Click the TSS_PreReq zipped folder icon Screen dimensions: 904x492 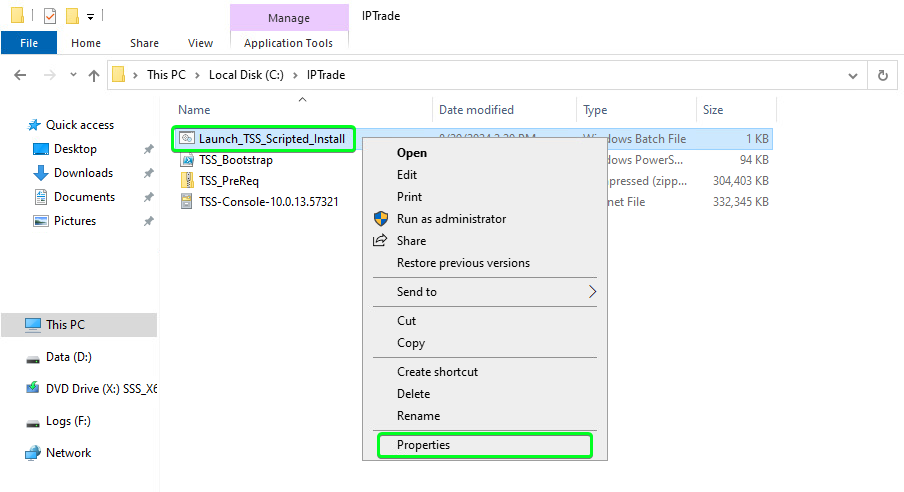pyautogui.click(x=187, y=181)
